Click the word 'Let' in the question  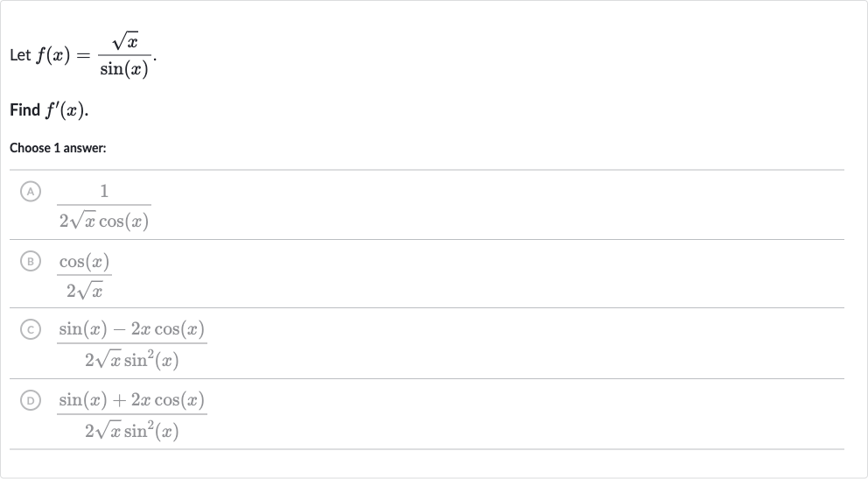click(x=20, y=55)
